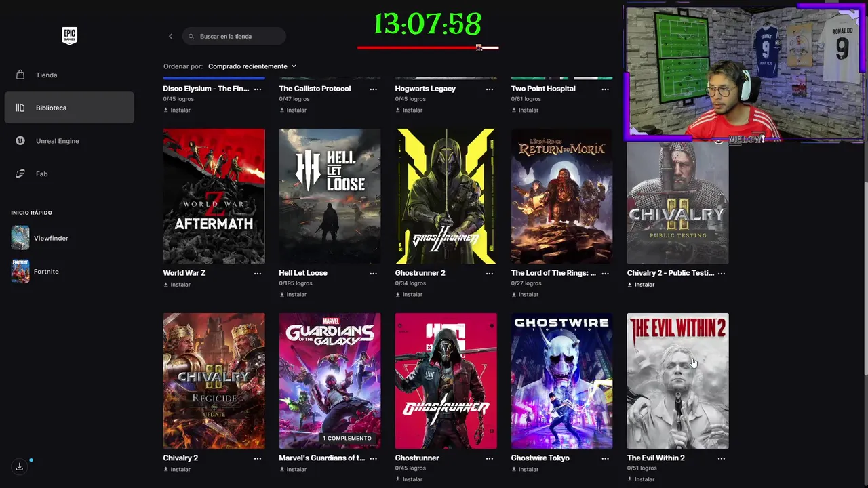Open options menu for Hogwarts Legacy
Screen dimensions: 868x488
(x=490, y=89)
